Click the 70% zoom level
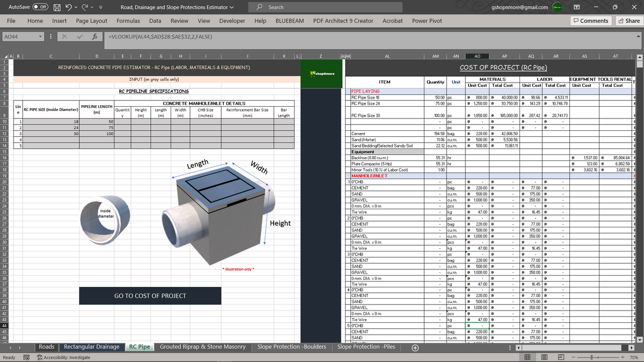The width and height of the screenshot is (644, 362). point(634,357)
